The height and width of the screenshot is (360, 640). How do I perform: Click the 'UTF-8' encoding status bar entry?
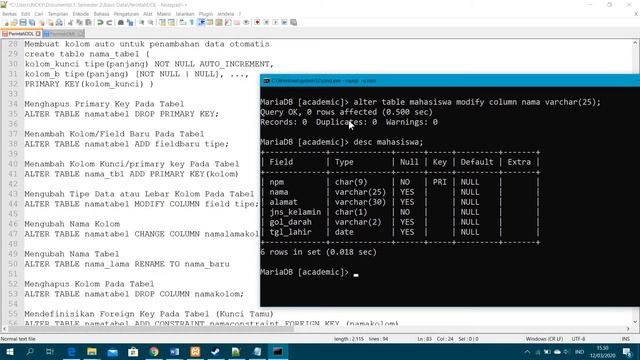[578, 339]
